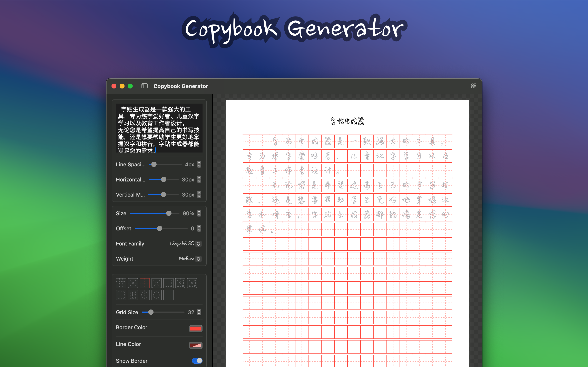Disable the Show Border switch

click(x=197, y=361)
